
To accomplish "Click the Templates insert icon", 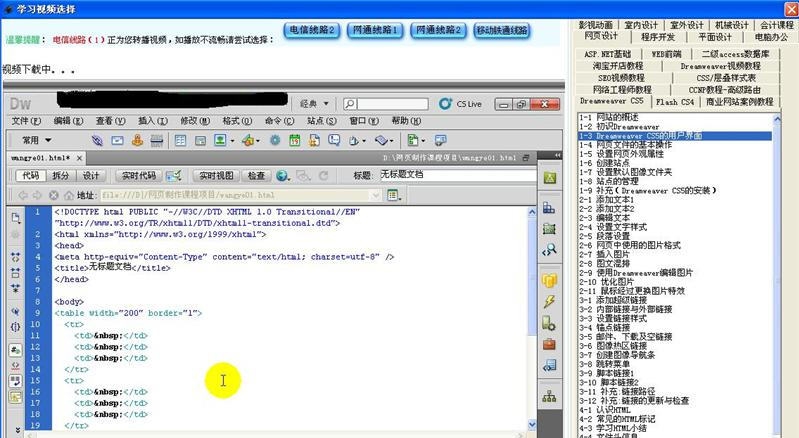I will tap(413, 140).
